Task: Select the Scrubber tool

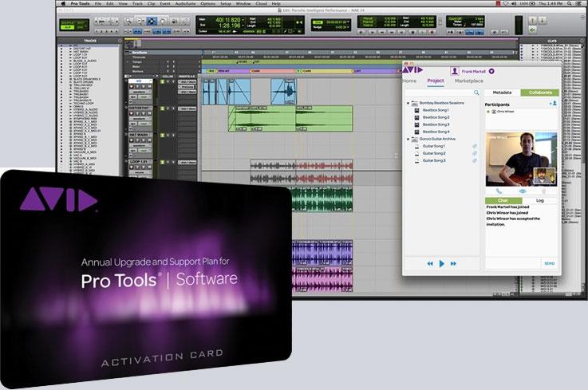Action: pyautogui.click(x=175, y=22)
